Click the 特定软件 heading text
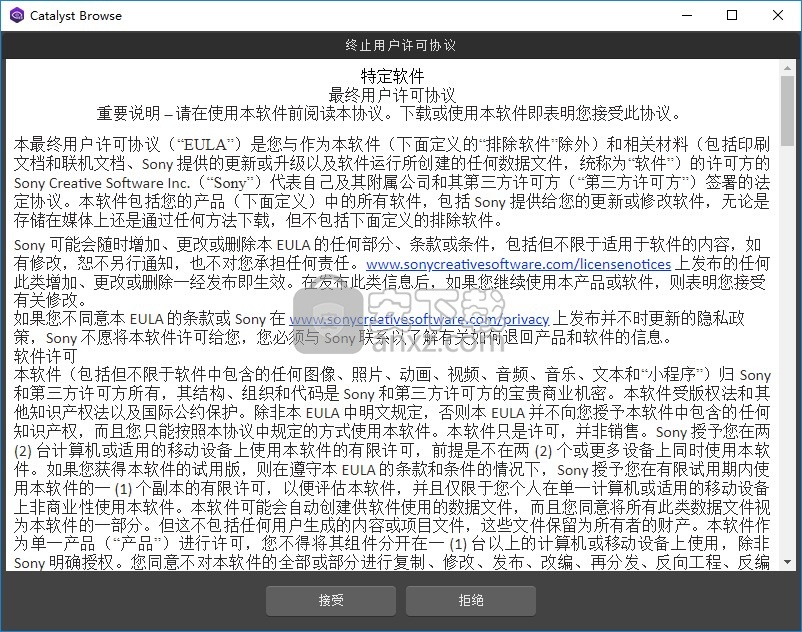This screenshot has height=632, width=802. tap(392, 76)
